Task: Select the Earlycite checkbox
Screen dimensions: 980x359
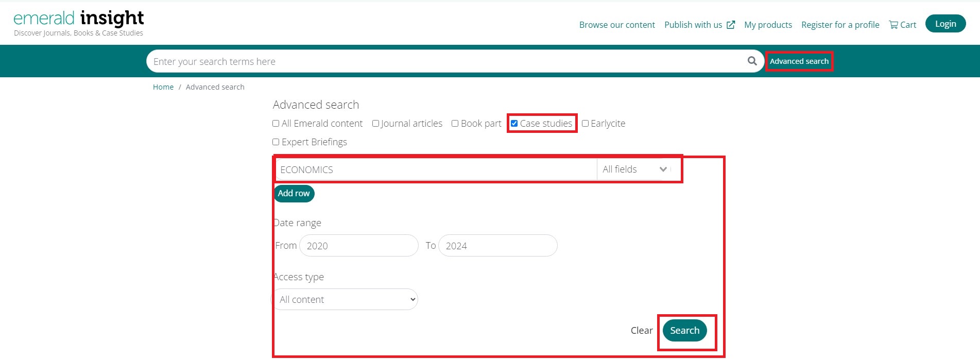Action: pyautogui.click(x=585, y=124)
